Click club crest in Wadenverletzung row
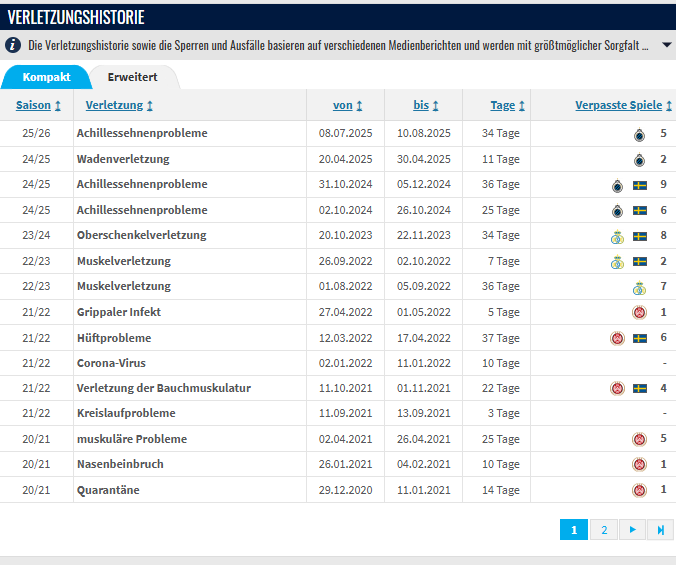676x565 pixels. click(x=639, y=160)
